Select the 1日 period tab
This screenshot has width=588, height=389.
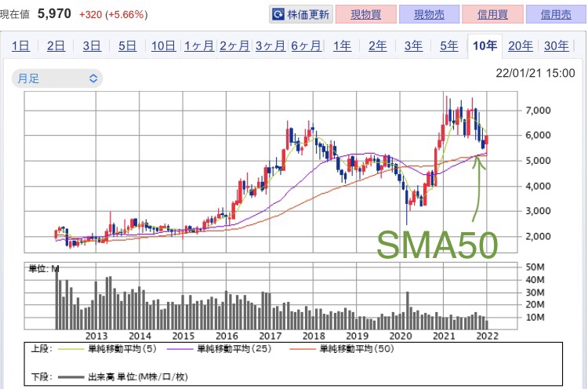coord(20,46)
